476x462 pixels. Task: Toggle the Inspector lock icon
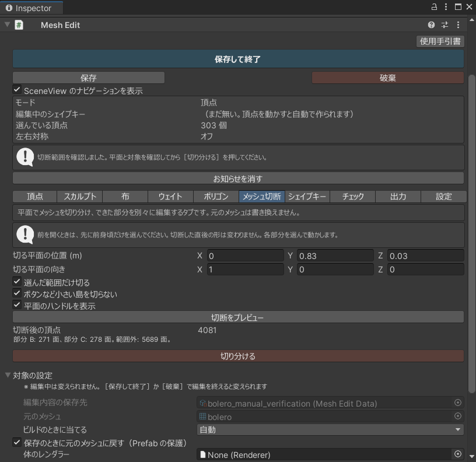(434, 7)
